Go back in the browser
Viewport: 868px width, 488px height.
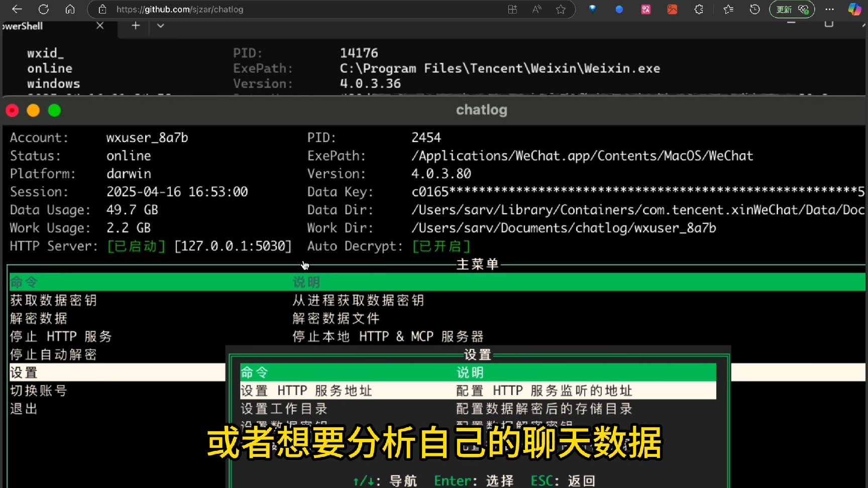(x=17, y=9)
